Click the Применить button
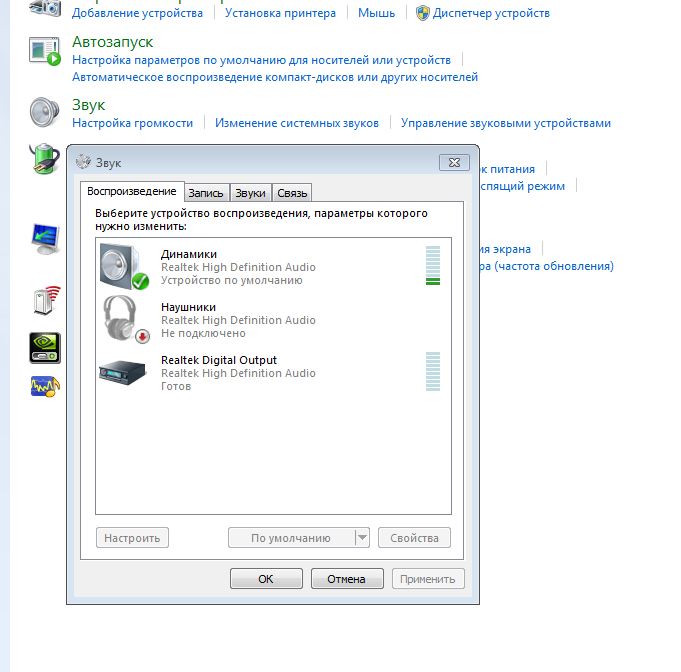Viewport: 681px width, 672px height. point(428,579)
